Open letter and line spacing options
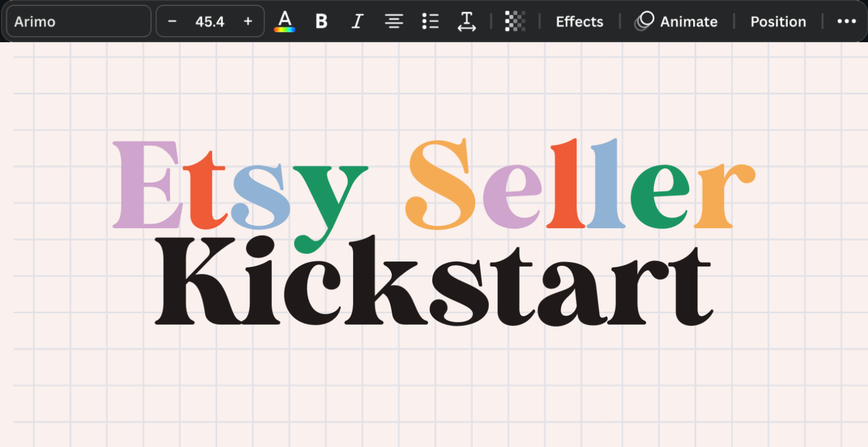Viewport: 868px width, 447px height. coord(467,22)
